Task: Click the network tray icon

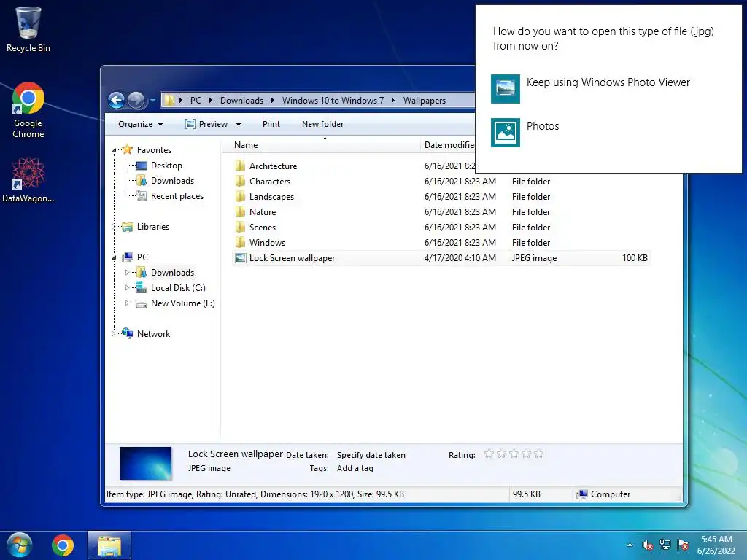Action: click(665, 545)
